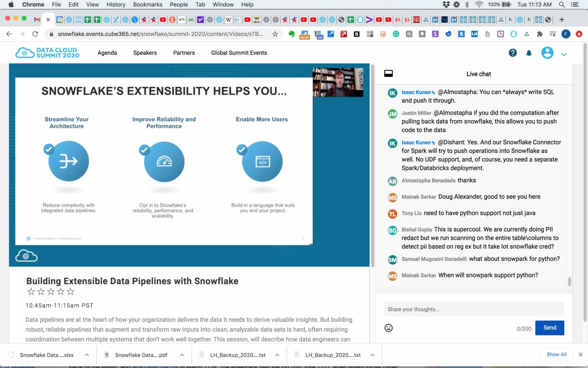588x368 pixels.
Task: Expand Show All downloads bar option
Action: click(x=556, y=355)
